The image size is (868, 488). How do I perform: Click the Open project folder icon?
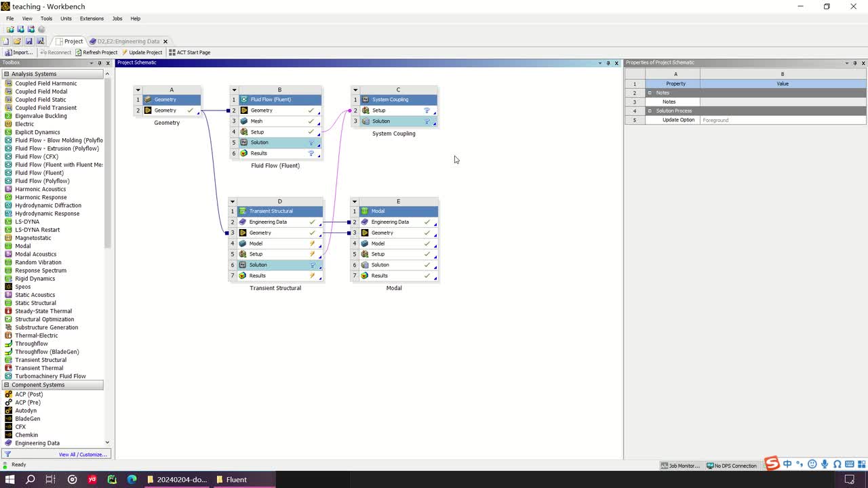click(17, 41)
